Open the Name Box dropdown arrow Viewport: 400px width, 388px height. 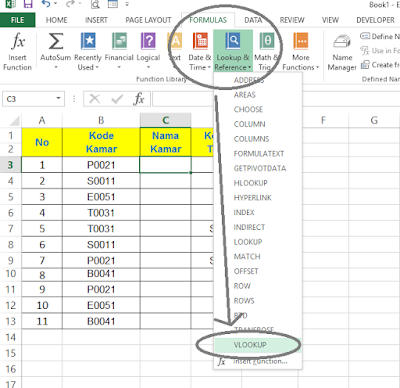(x=58, y=98)
